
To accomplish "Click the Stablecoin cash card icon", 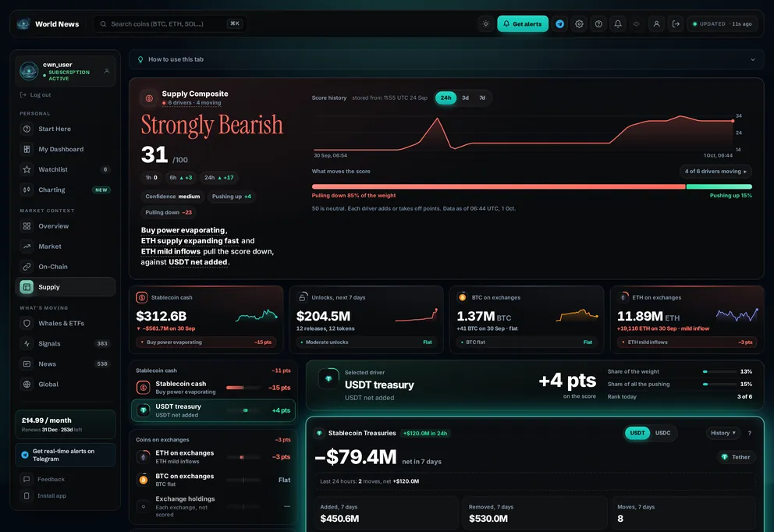I will click(x=142, y=297).
